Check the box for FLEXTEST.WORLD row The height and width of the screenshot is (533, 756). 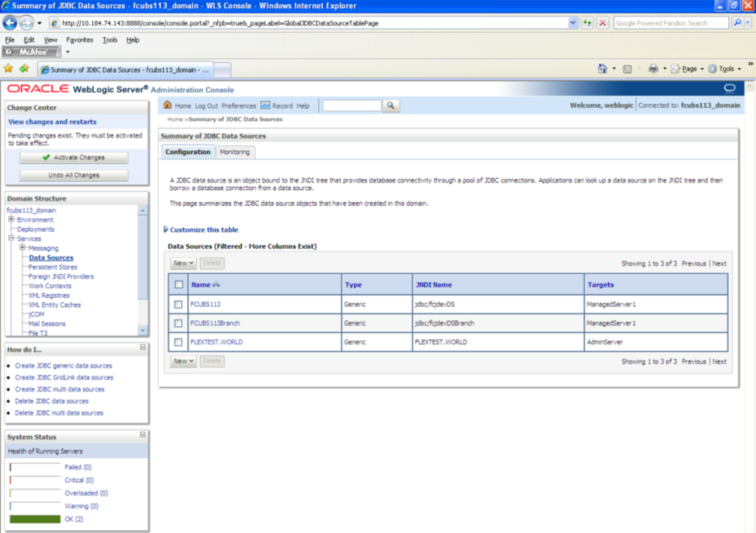[178, 342]
